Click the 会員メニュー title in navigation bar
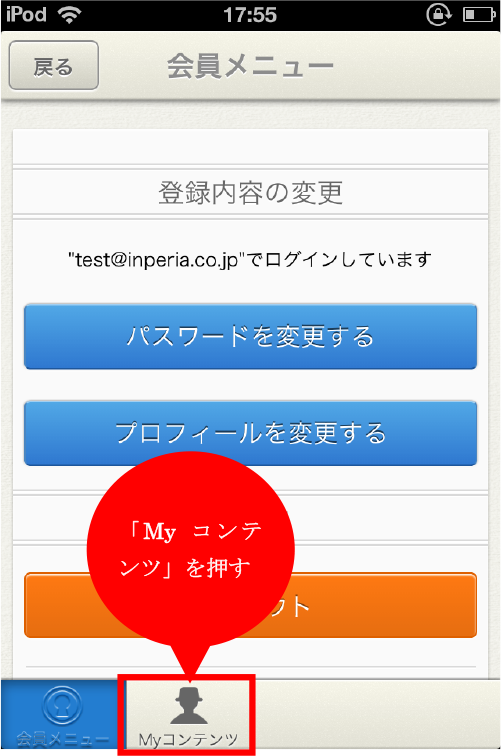This screenshot has height=756, width=501. pos(250,66)
